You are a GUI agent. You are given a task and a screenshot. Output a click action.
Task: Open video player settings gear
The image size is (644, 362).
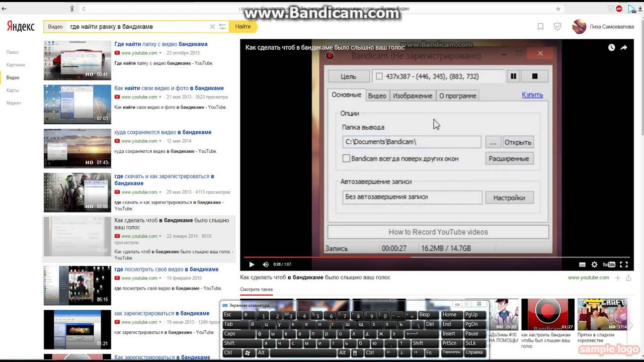[x=594, y=264]
